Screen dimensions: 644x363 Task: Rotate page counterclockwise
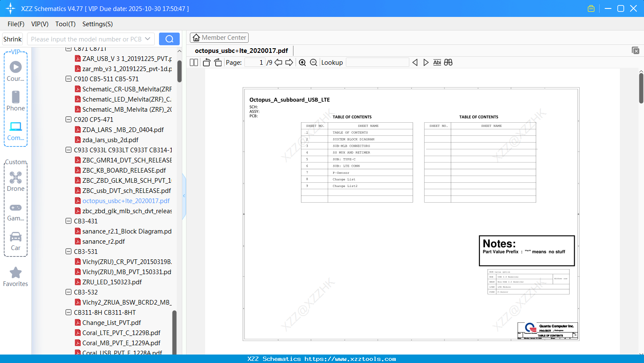click(x=206, y=62)
